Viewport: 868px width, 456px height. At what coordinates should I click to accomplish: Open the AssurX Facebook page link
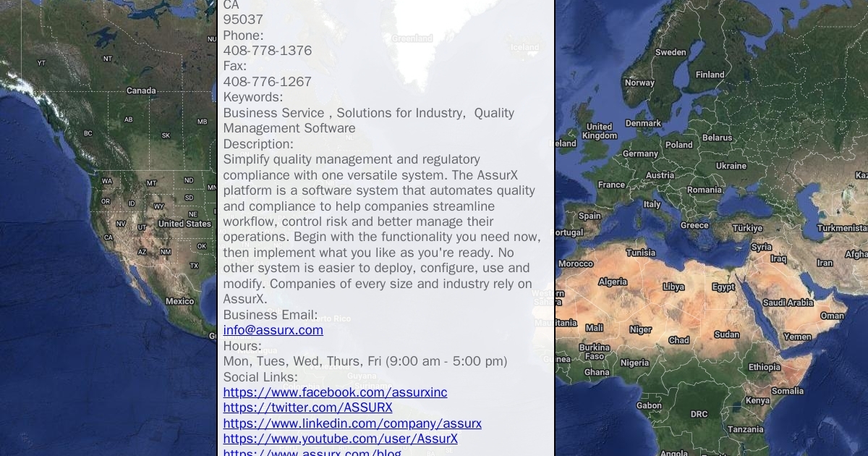click(x=335, y=392)
